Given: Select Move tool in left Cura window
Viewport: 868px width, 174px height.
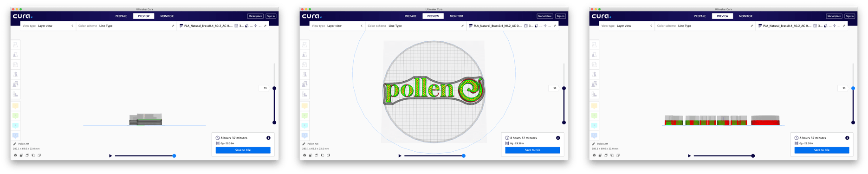Looking at the screenshot, I should tap(15, 45).
